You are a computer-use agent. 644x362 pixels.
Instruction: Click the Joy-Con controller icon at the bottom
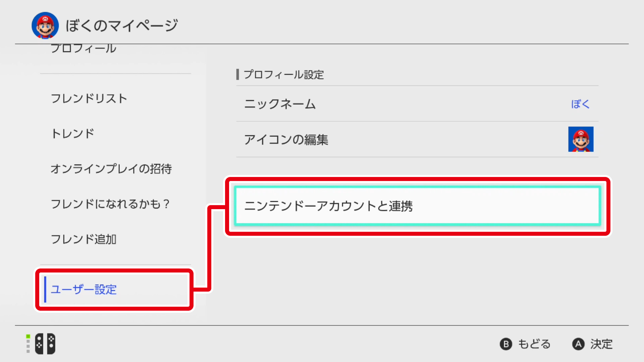pyautogui.click(x=45, y=344)
